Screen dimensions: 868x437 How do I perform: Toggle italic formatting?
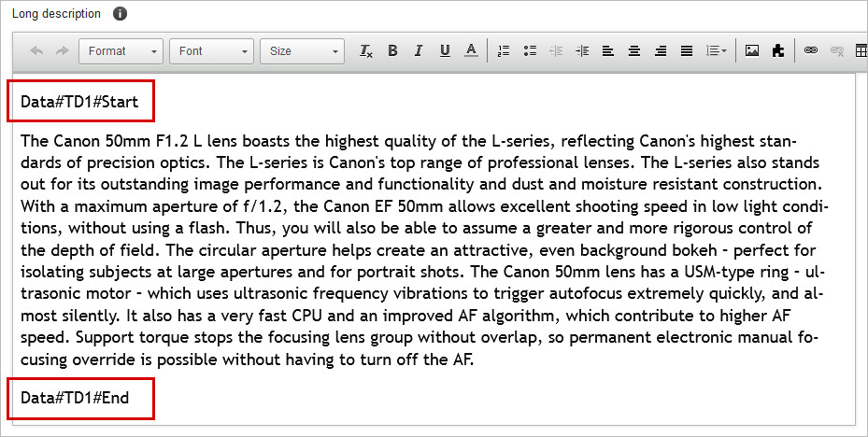(x=419, y=51)
